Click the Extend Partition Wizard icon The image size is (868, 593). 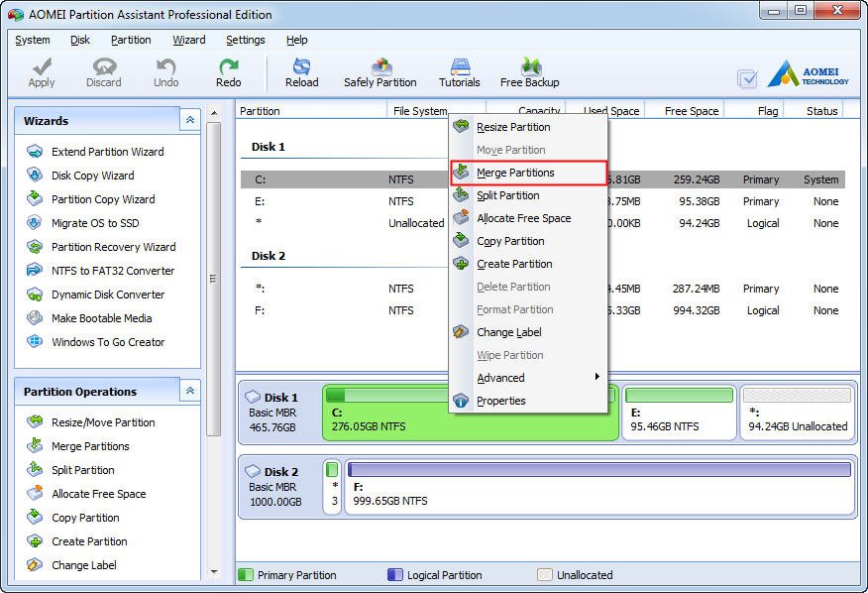[x=35, y=152]
